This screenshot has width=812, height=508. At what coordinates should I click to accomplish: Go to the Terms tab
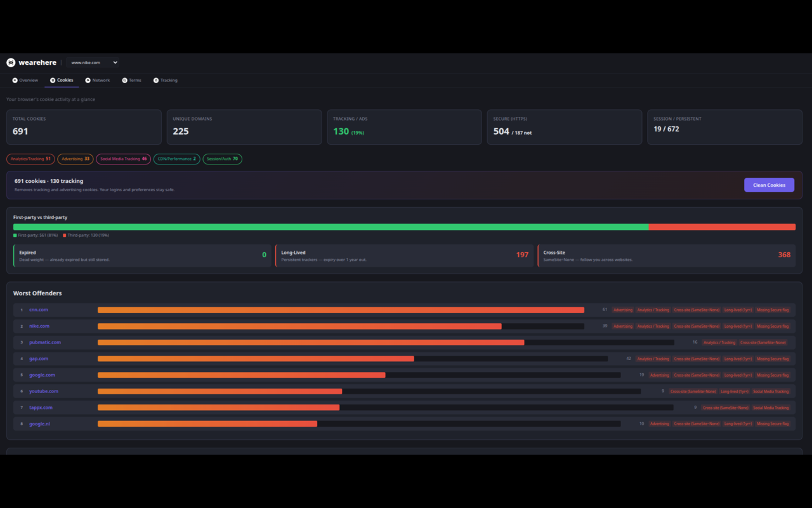[131, 81]
